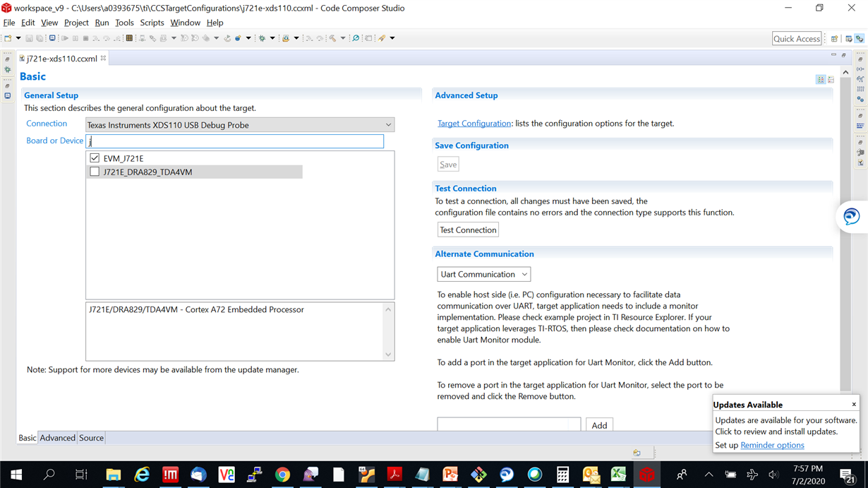This screenshot has width=868, height=488.
Task: Maximize the editor area icon
Action: tap(843, 55)
